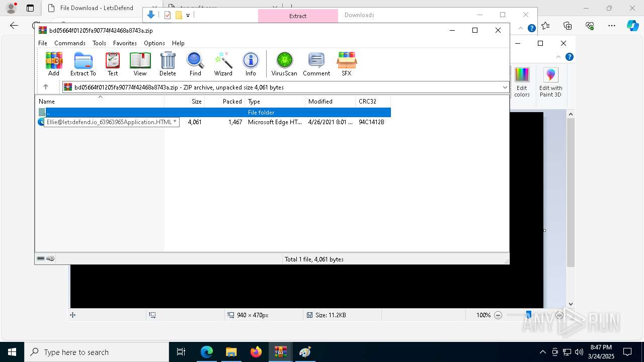
Task: Click the volume icon in system tray
Action: pyautogui.click(x=579, y=352)
